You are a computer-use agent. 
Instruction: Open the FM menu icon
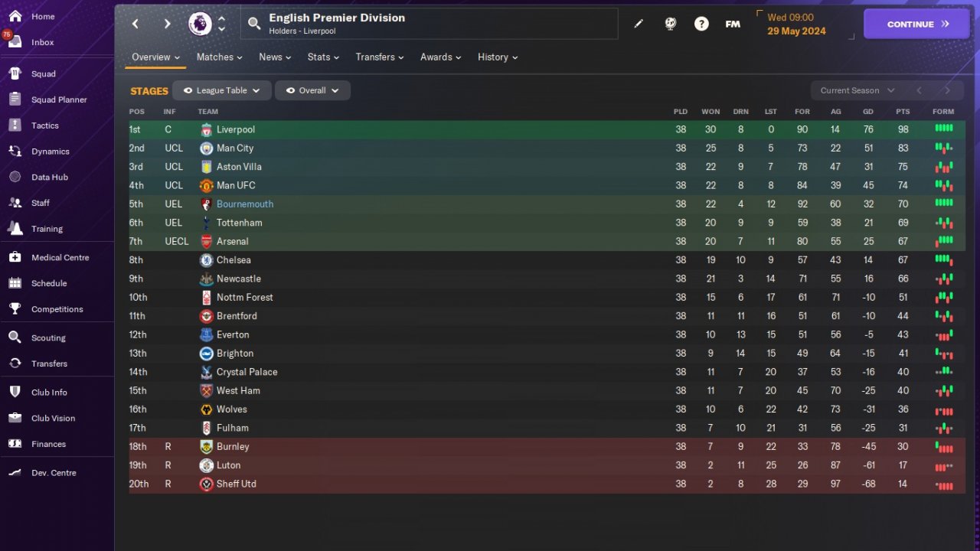click(733, 24)
